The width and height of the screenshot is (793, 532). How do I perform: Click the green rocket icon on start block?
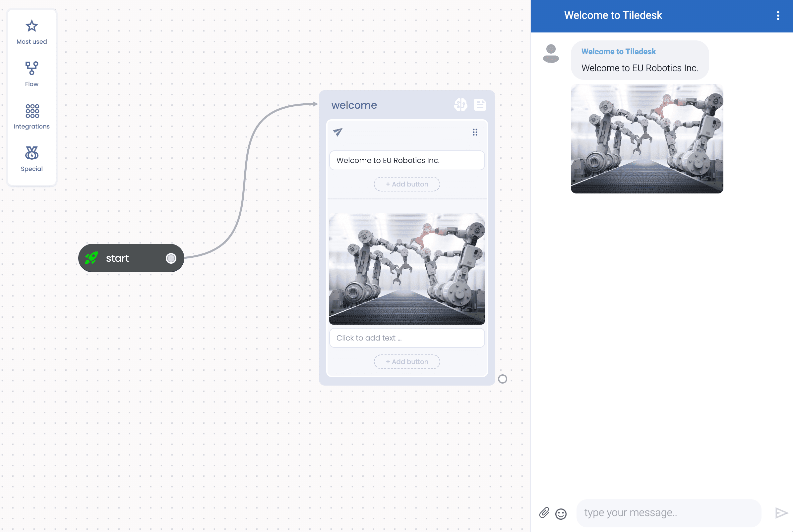pyautogui.click(x=91, y=258)
